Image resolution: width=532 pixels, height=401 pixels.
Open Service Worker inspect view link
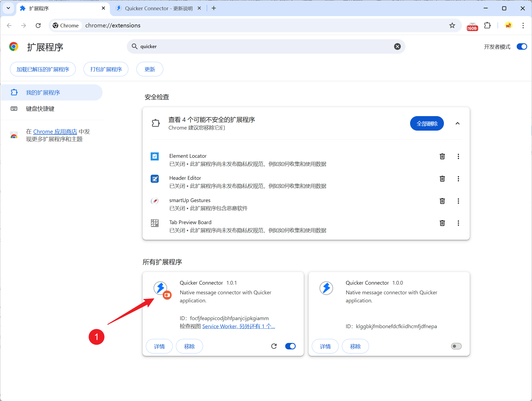coord(238,326)
